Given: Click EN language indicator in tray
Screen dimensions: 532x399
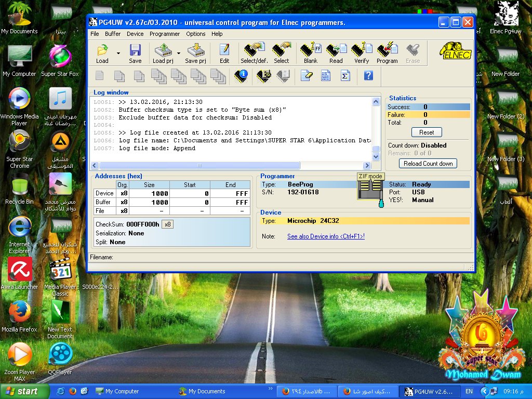Looking at the screenshot, I should pyautogui.click(x=469, y=391).
